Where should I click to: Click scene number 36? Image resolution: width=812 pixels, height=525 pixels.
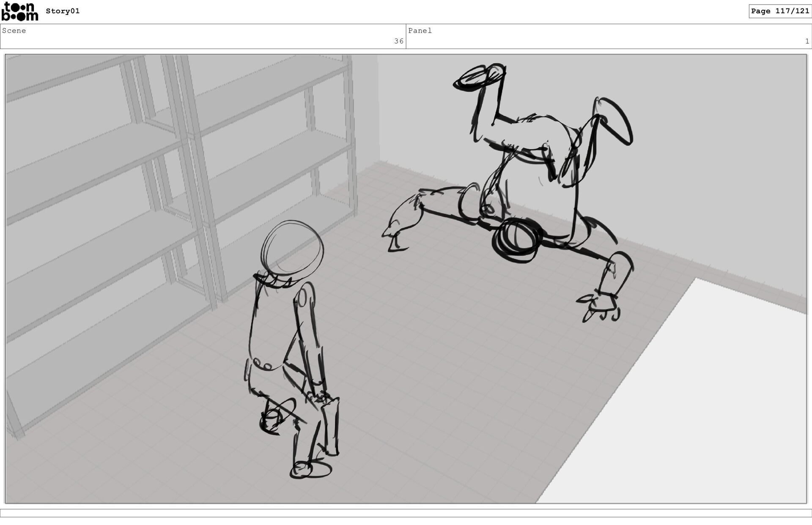tap(398, 41)
